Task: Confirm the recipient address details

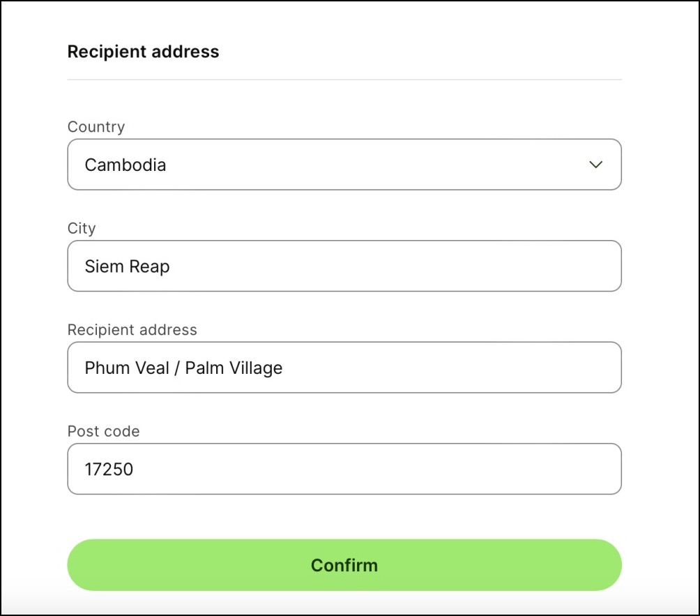Action: [344, 565]
